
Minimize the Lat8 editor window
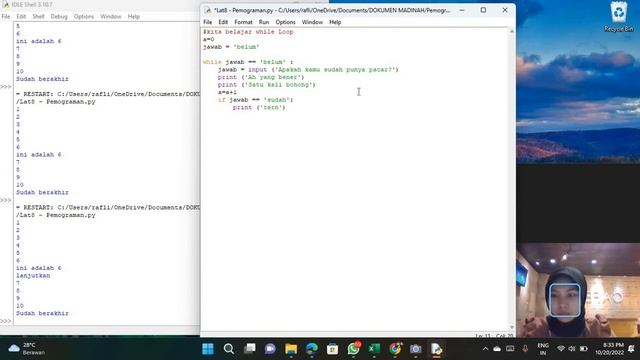(x=462, y=10)
